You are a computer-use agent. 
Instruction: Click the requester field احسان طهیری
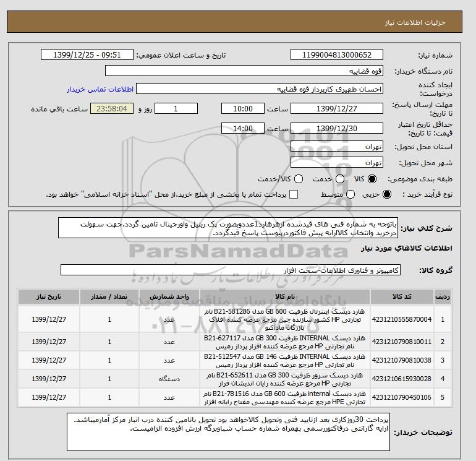click(259, 88)
